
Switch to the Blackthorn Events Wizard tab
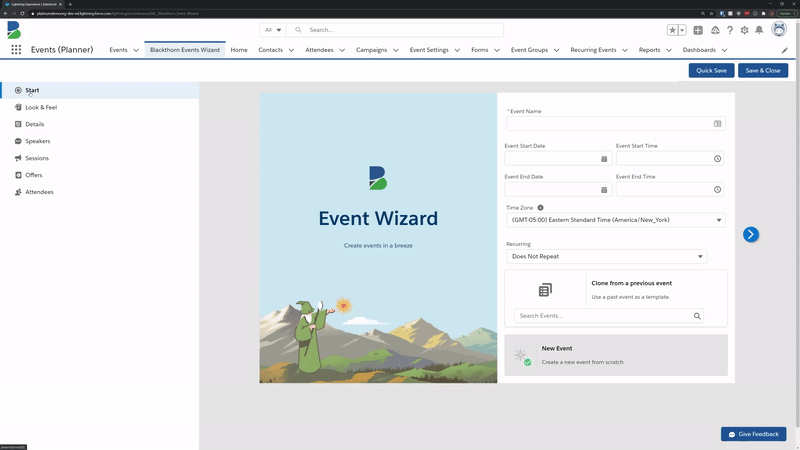point(185,50)
